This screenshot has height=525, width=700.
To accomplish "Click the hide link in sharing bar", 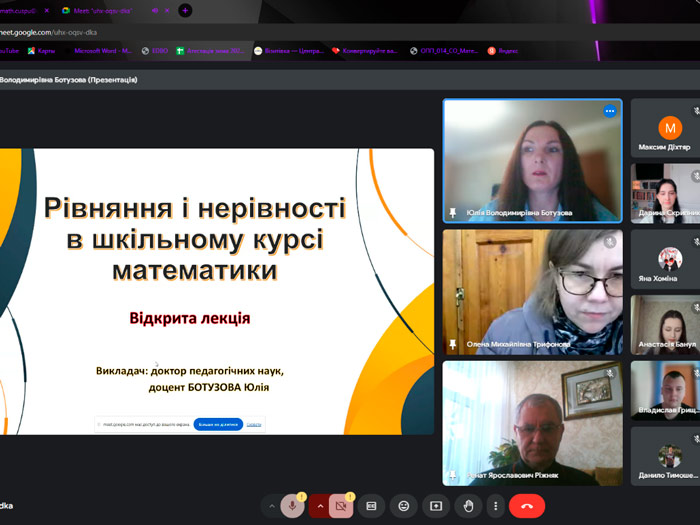I will point(254,424).
